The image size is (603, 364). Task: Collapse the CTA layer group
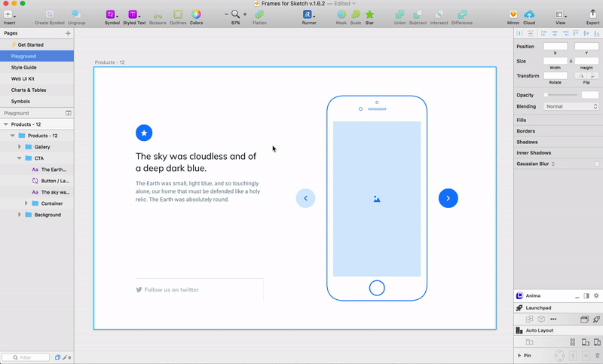20,158
